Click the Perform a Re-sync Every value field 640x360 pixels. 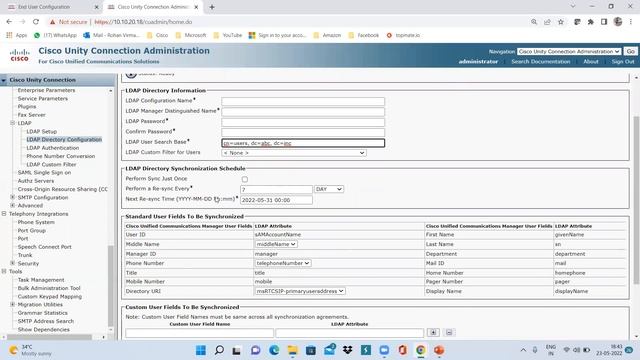(276, 189)
